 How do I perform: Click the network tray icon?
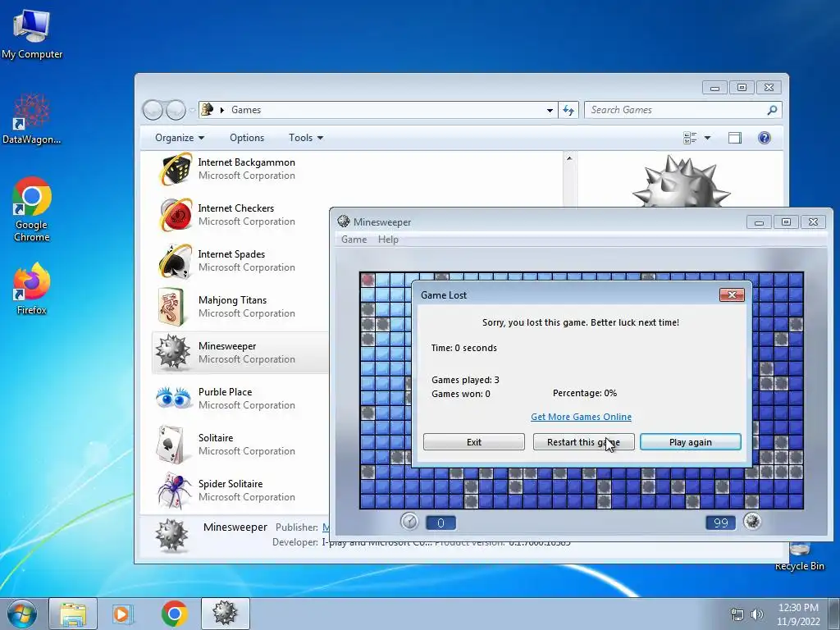pos(737,614)
